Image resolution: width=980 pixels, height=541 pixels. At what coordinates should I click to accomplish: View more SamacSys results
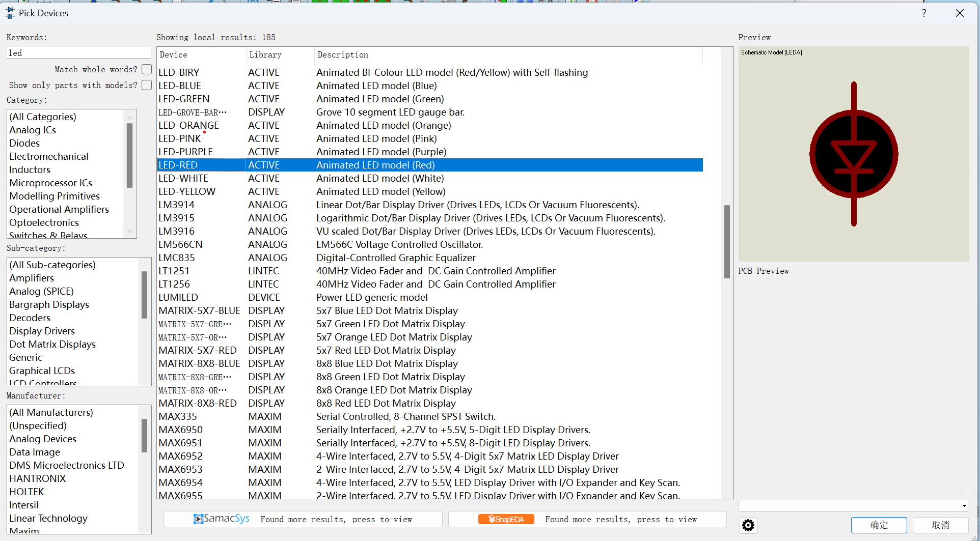point(303,519)
